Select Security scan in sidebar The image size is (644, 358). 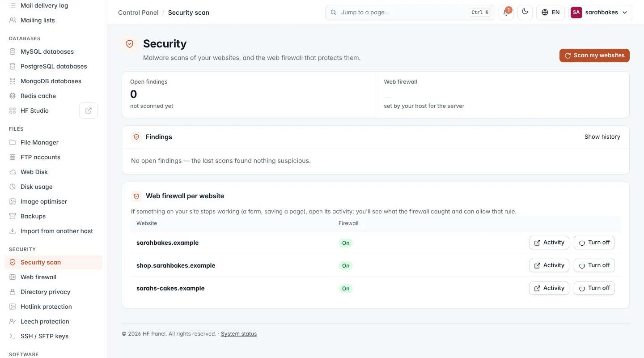(53, 262)
